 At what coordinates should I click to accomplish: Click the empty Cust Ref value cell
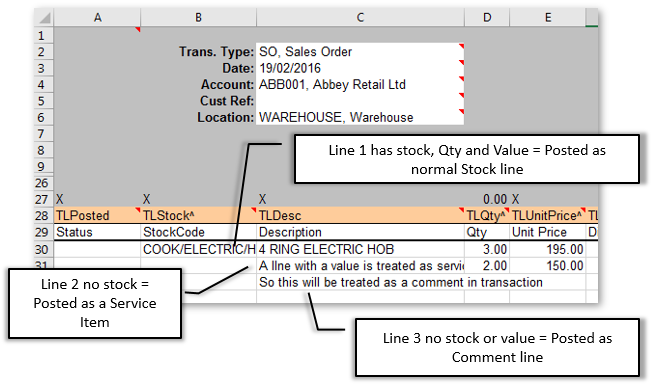360,101
